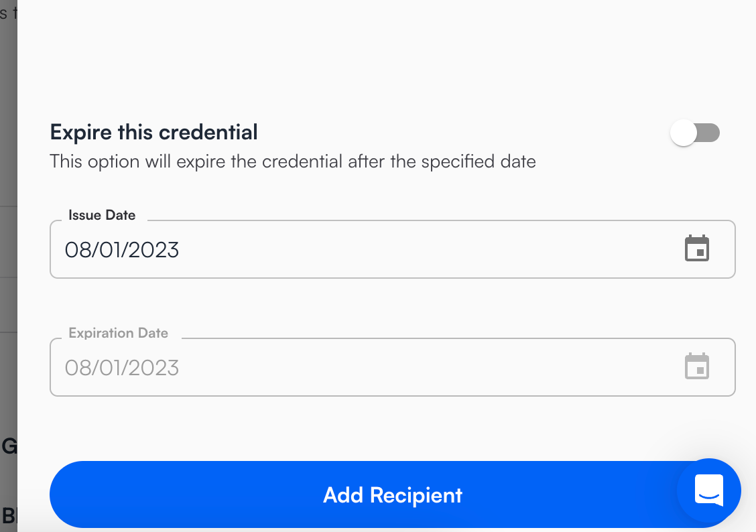Viewport: 756px width, 532px height.
Task: Click the white knob of the expiry toggle
Action: 684,133
